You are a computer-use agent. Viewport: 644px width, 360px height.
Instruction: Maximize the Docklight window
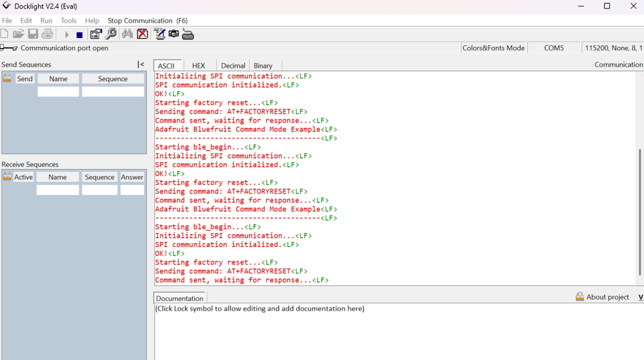(607, 6)
